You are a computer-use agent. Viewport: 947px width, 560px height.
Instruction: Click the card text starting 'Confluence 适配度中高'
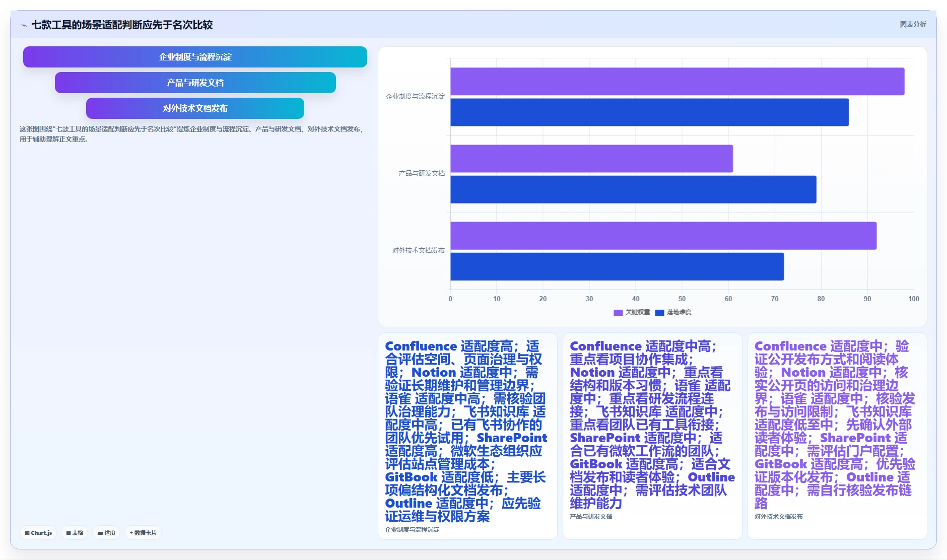pyautogui.click(x=652, y=425)
